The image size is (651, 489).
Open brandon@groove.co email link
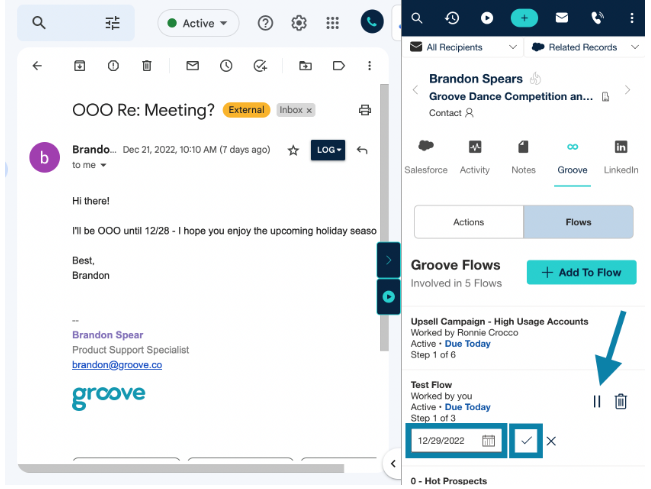pyautogui.click(x=117, y=365)
